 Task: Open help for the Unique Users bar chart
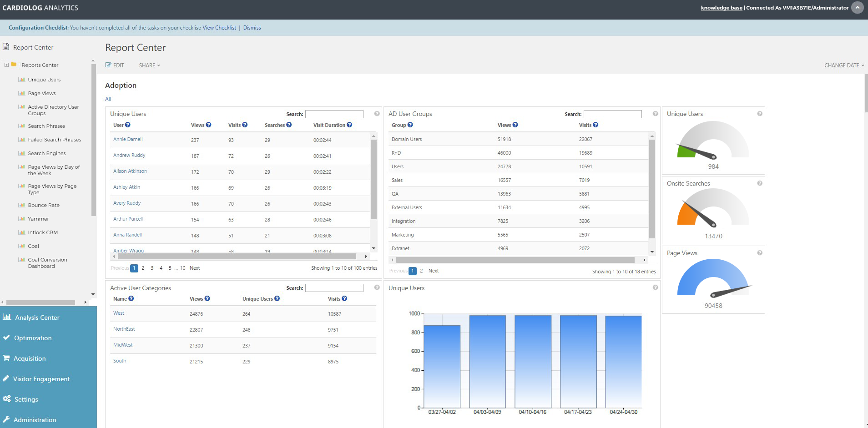click(655, 287)
